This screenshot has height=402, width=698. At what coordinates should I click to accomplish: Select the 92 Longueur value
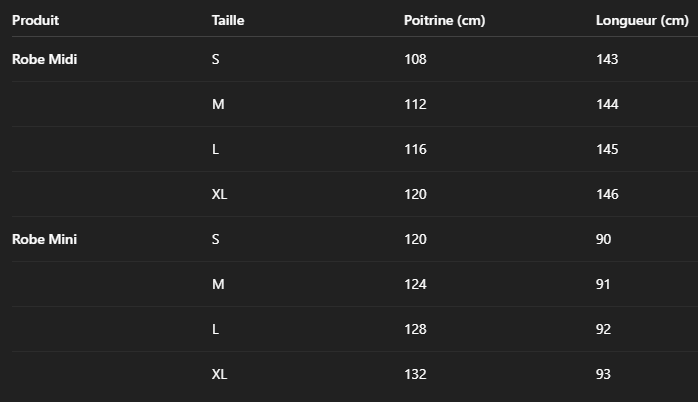(604, 329)
